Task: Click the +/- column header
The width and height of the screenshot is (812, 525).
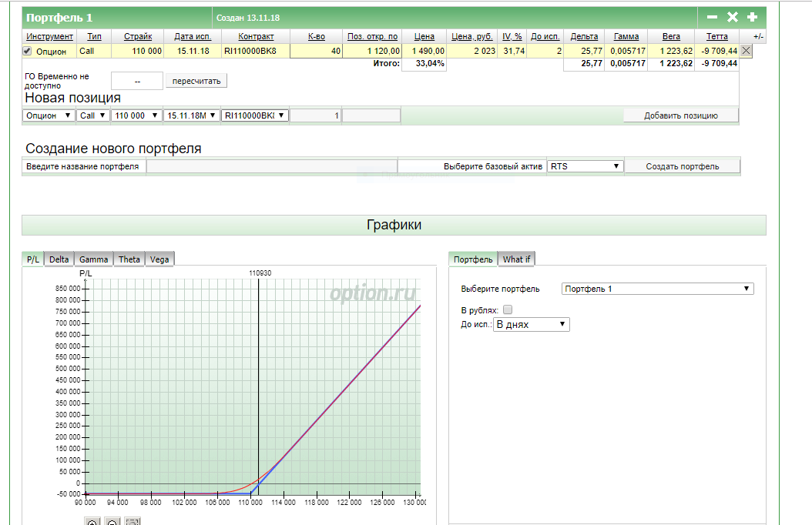Action: (x=758, y=36)
